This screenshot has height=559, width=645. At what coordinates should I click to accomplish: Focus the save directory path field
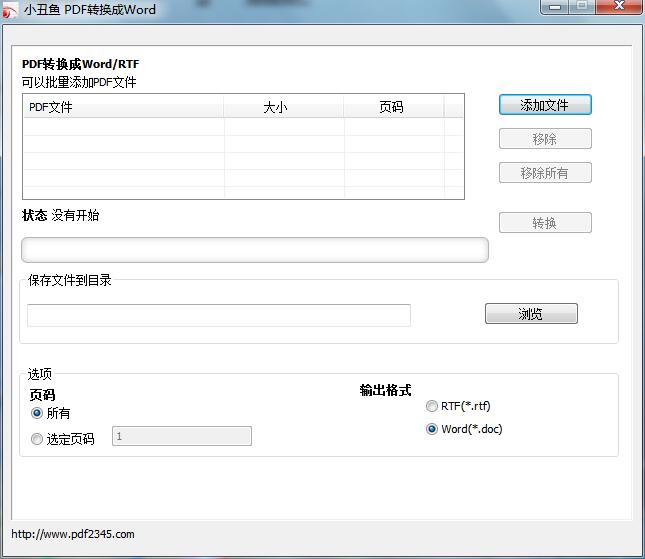pyautogui.click(x=218, y=315)
